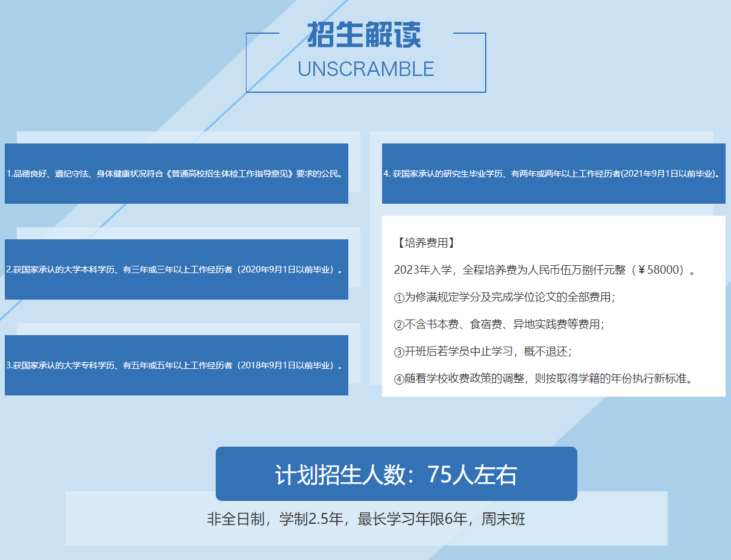Screen dimensions: 731x560
Task: Select requirement 2 about 大学本科学历
Action: [x=177, y=269]
